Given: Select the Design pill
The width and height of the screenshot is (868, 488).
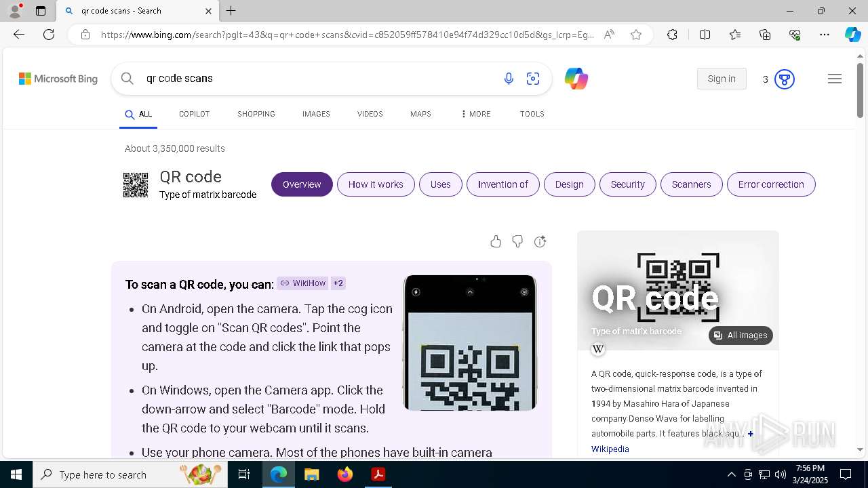Looking at the screenshot, I should point(570,184).
